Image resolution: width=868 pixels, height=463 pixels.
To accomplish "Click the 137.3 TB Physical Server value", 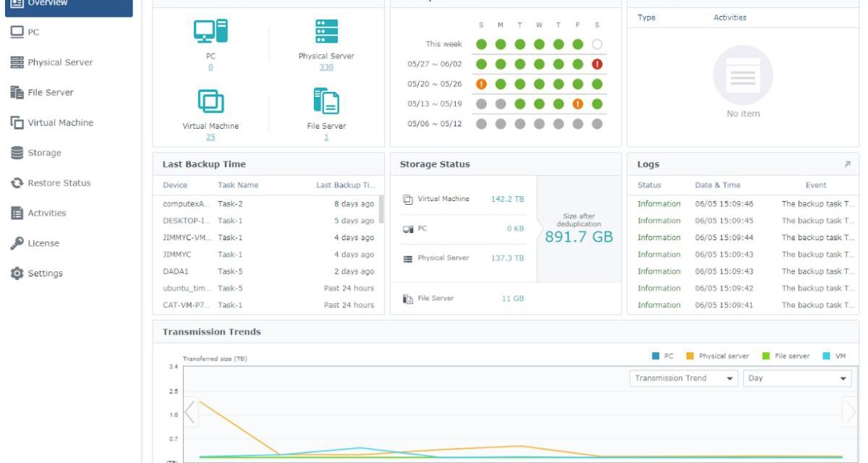I will pos(508,258).
